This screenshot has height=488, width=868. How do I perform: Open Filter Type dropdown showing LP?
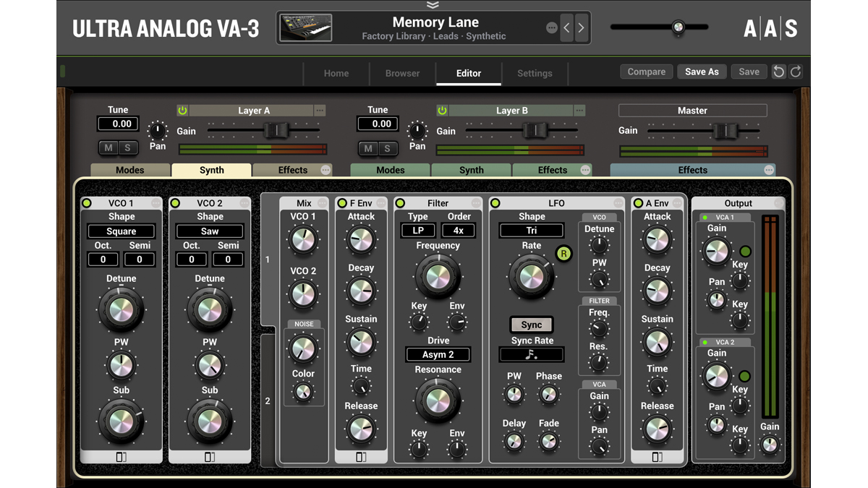418,231
